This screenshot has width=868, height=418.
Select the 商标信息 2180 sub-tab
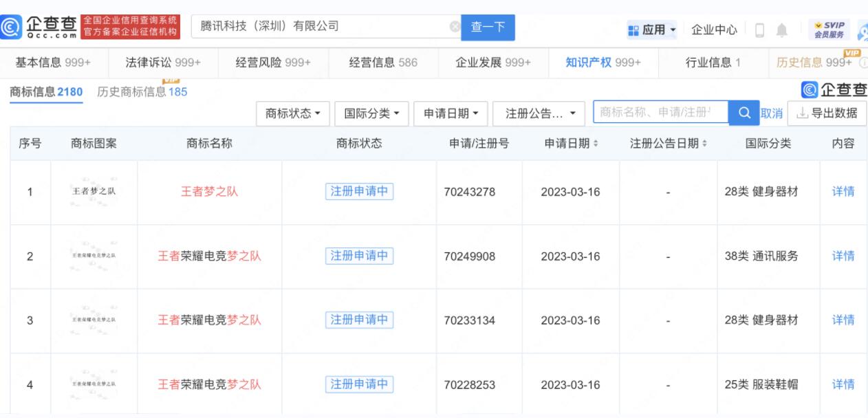tap(47, 92)
